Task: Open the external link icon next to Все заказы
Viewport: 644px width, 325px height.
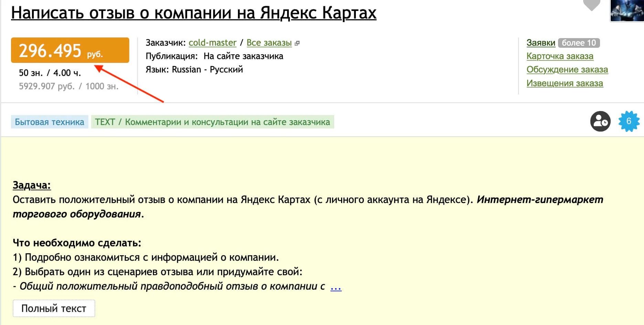Action: click(297, 43)
